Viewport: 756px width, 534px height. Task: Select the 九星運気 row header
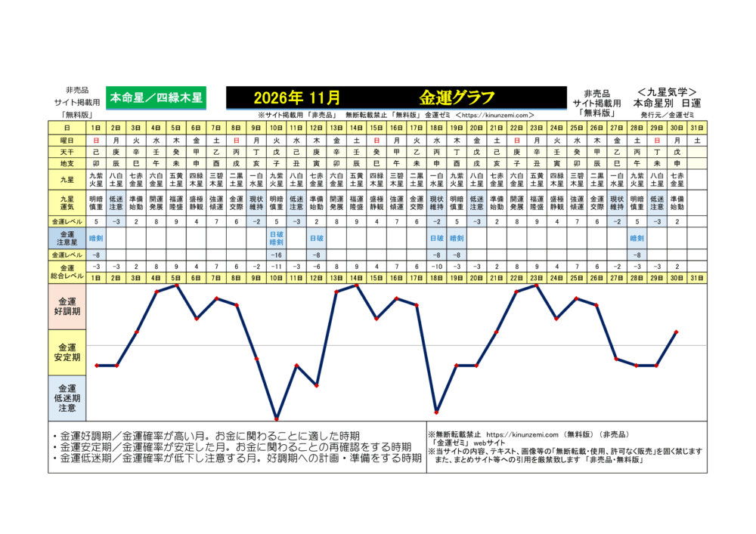pyautogui.click(x=67, y=202)
